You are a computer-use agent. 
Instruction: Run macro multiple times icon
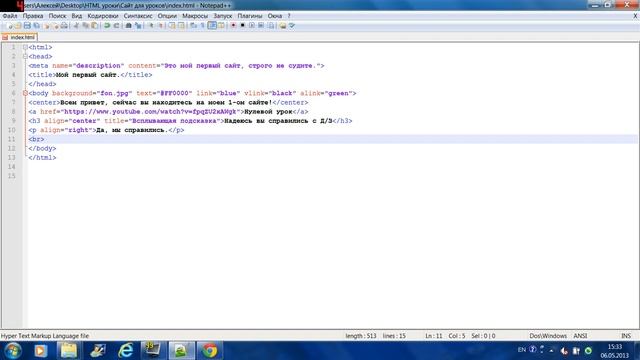[x=261, y=26]
